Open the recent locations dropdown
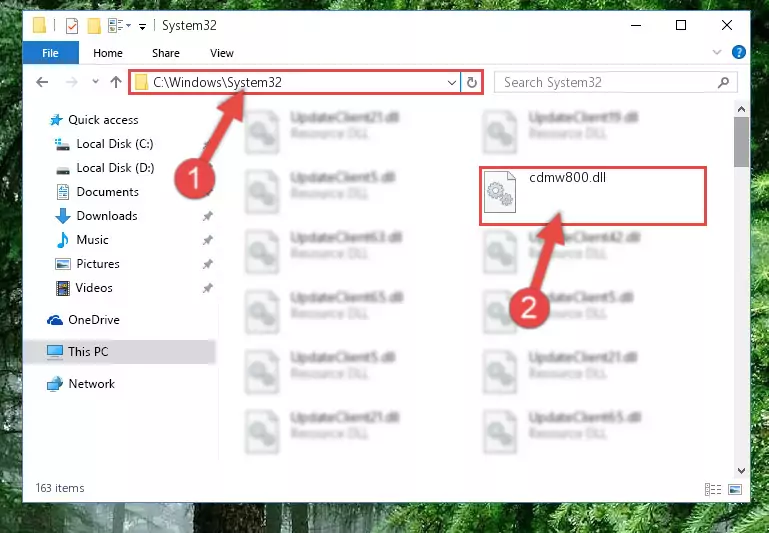769x533 pixels. pos(95,82)
